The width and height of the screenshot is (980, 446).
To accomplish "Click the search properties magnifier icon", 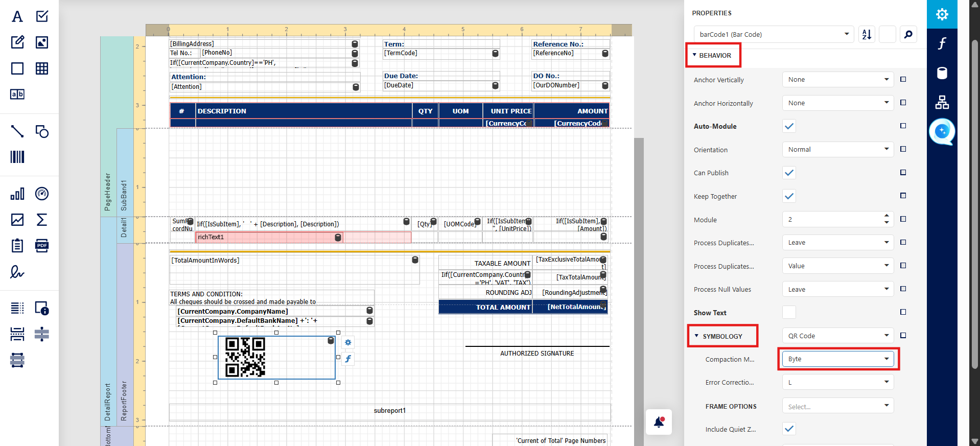I will [908, 34].
